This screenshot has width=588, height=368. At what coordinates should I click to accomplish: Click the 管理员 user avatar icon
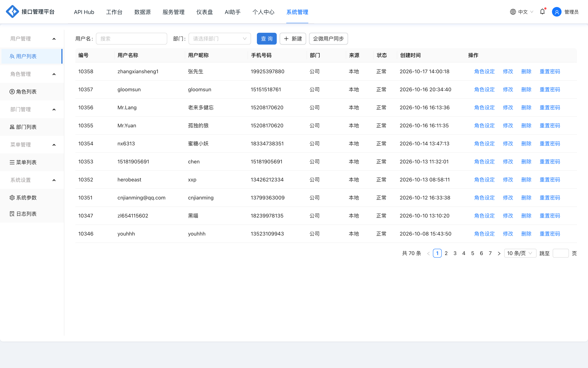pyautogui.click(x=557, y=12)
